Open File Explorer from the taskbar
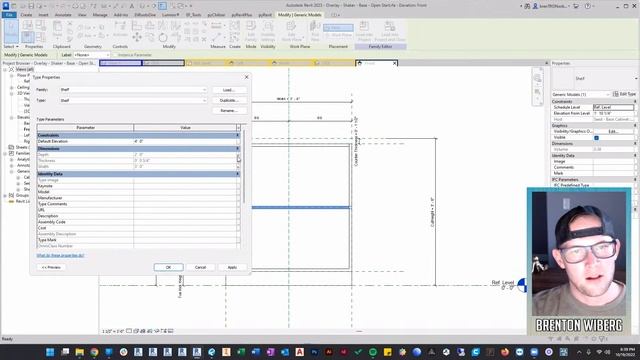Image resolution: width=640 pixels, height=360 pixels. click(x=80, y=352)
